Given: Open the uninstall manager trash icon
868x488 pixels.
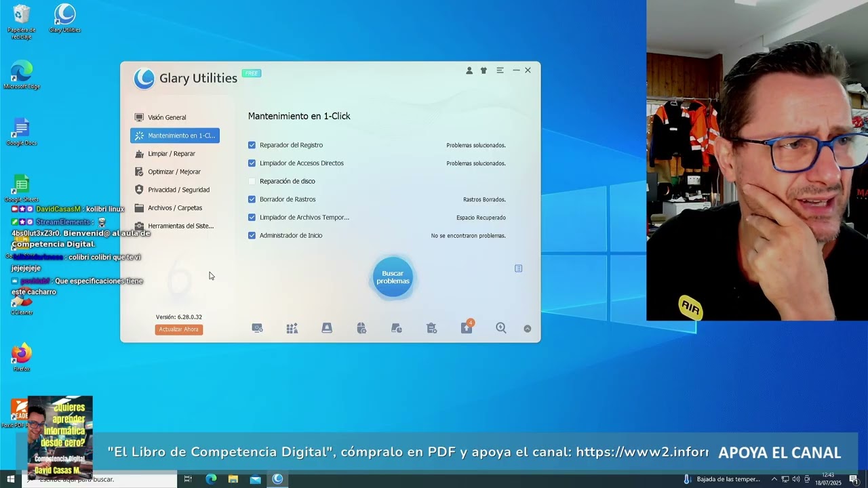Looking at the screenshot, I should click(431, 328).
